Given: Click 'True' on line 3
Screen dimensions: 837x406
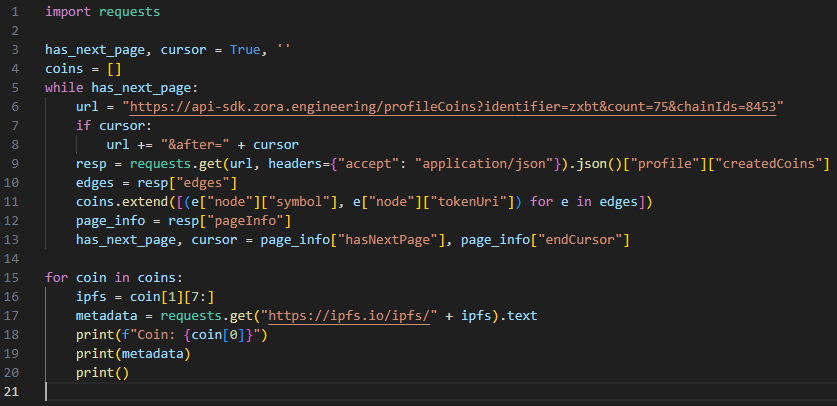Looking at the screenshot, I should click(245, 50).
